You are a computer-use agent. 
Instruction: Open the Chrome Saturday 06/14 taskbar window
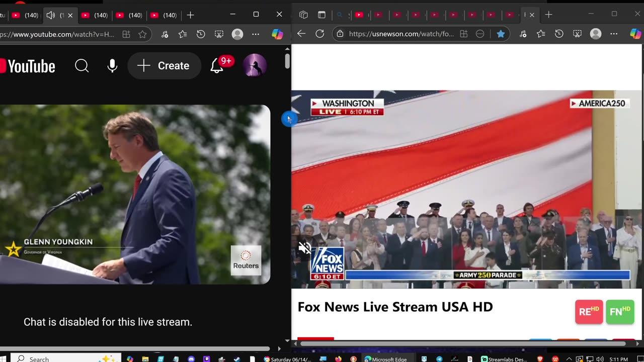(x=288, y=359)
